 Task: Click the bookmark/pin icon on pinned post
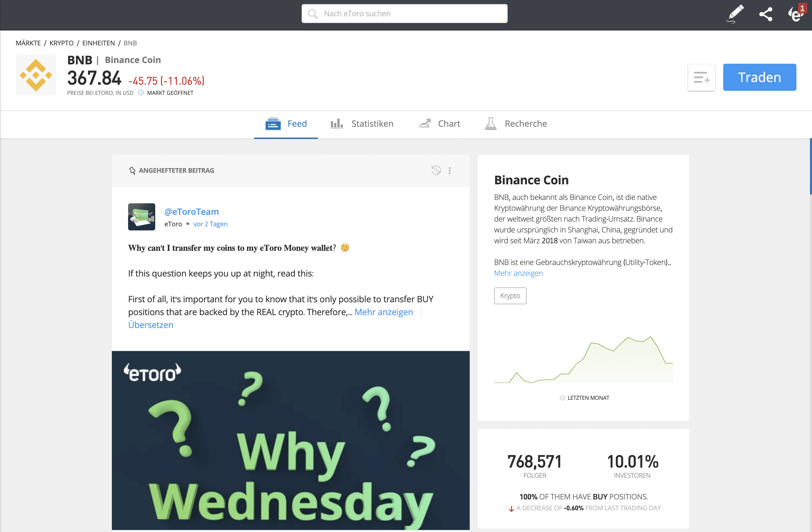point(132,171)
